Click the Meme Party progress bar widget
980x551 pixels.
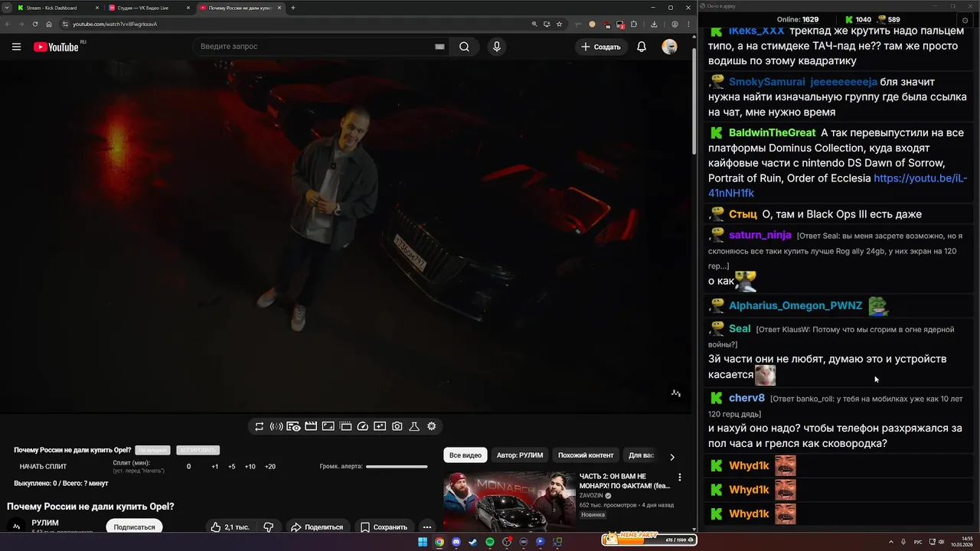pyautogui.click(x=649, y=540)
